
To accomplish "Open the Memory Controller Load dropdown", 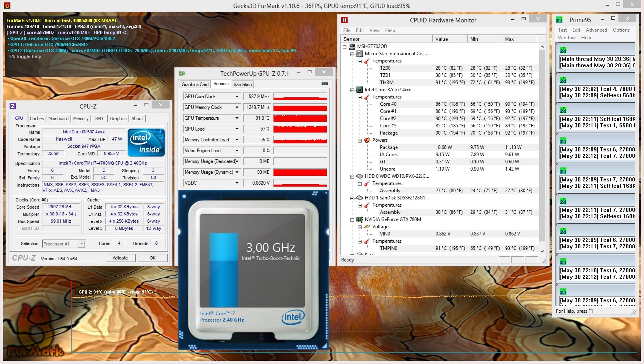I will [x=237, y=140].
